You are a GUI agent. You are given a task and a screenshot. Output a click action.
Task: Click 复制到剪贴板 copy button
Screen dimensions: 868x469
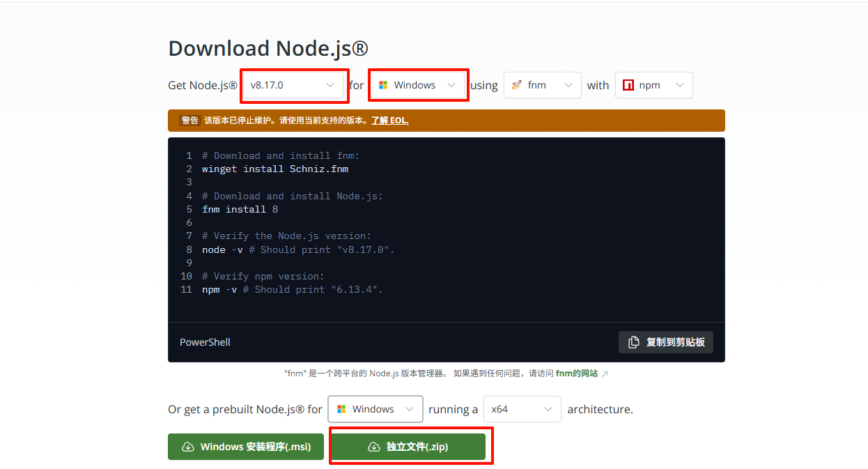[x=666, y=342]
